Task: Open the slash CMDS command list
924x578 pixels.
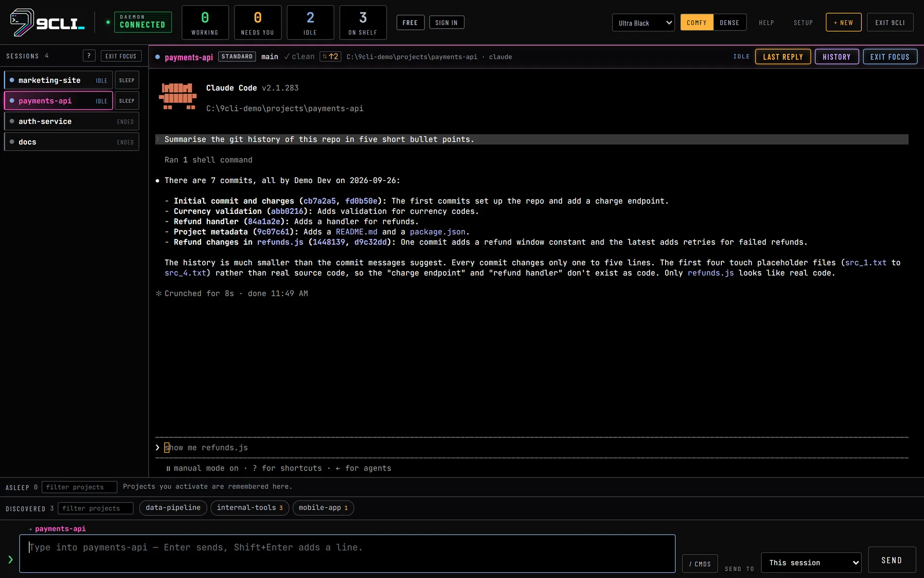Action: click(x=700, y=564)
